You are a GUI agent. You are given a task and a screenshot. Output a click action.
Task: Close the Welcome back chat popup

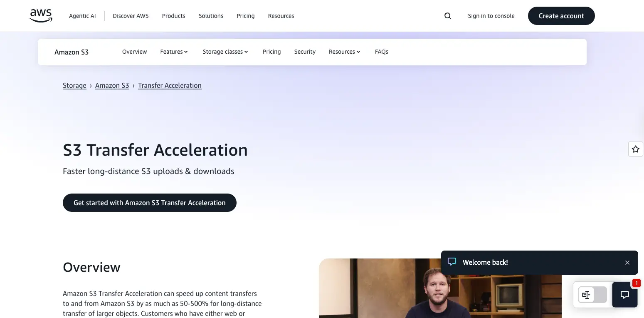(x=627, y=263)
